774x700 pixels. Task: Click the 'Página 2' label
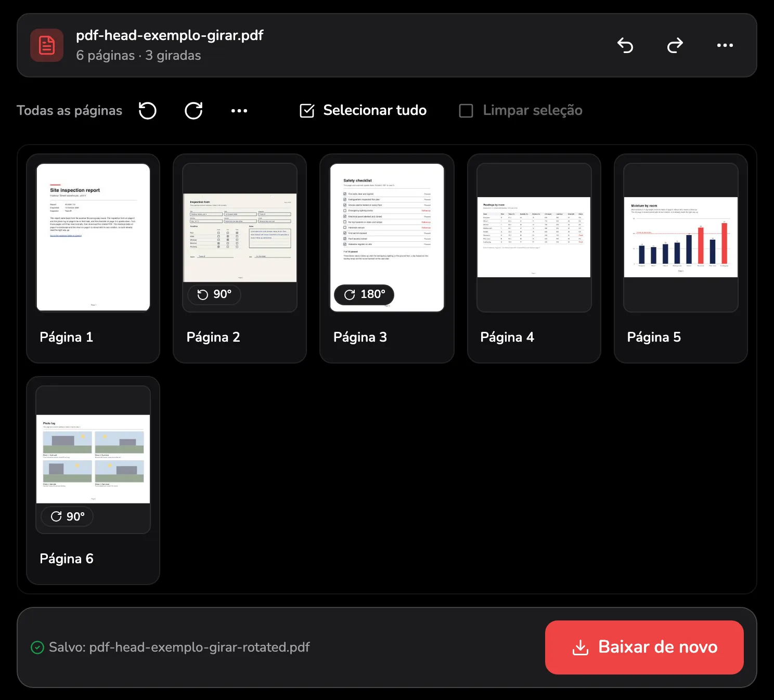tap(213, 338)
